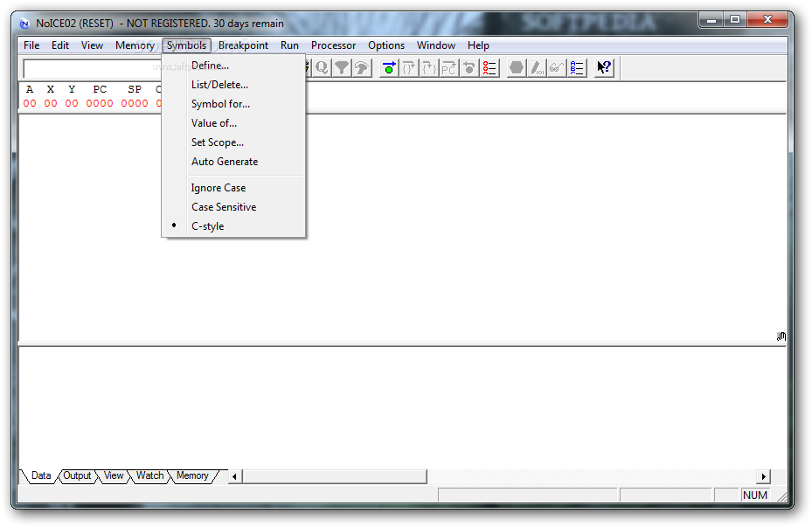Select the C-style symbol option
This screenshot has height=527, width=812.
tap(233, 226)
